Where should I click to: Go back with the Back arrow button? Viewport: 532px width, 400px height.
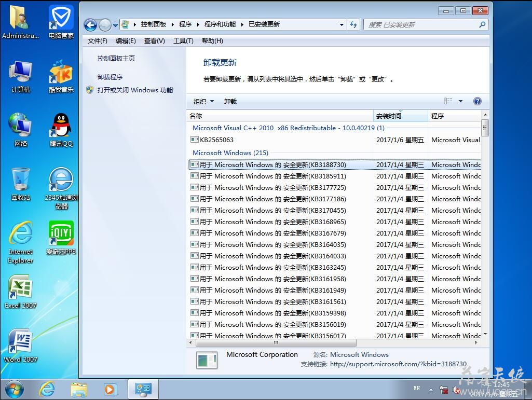click(90, 25)
